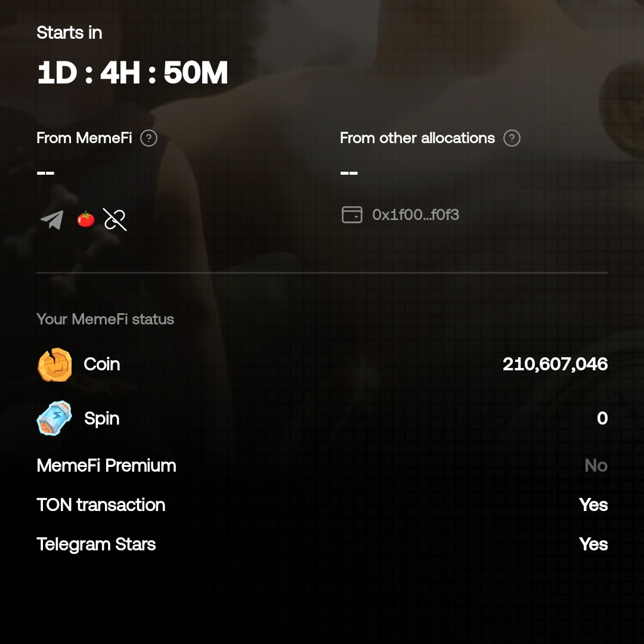Image resolution: width=644 pixels, height=644 pixels.
Task: Click the Spin count value 0
Action: (602, 419)
